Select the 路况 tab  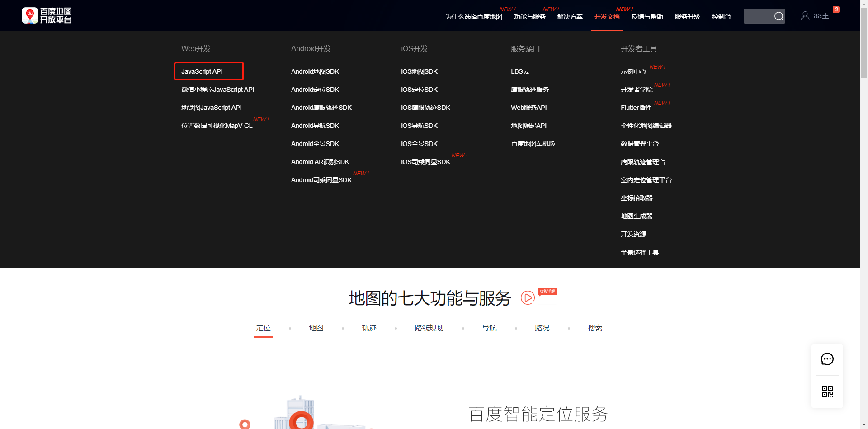[x=542, y=328]
